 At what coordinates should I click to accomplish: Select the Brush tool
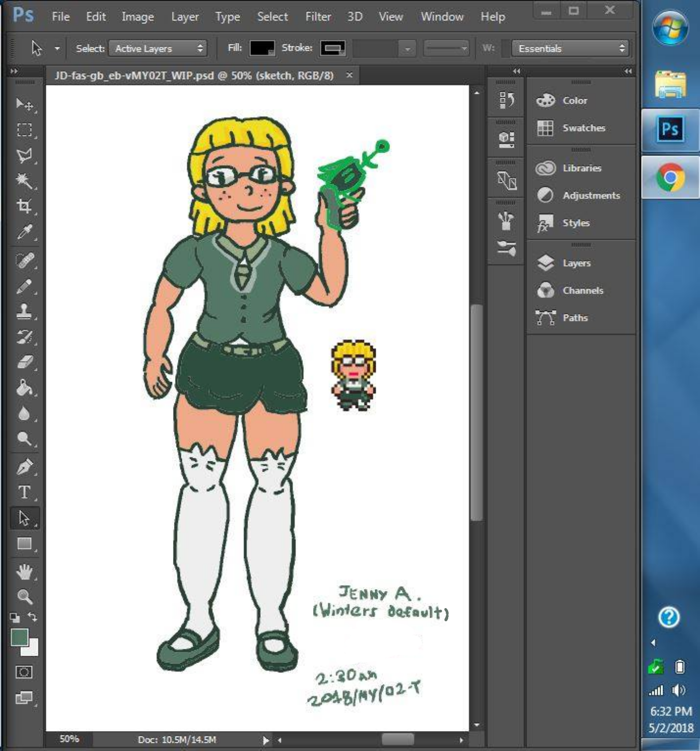(x=24, y=286)
